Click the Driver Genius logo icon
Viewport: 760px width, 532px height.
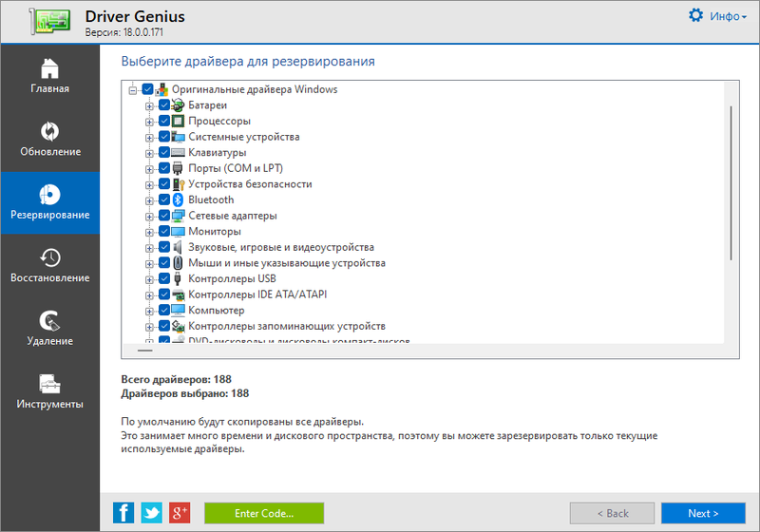pos(50,22)
